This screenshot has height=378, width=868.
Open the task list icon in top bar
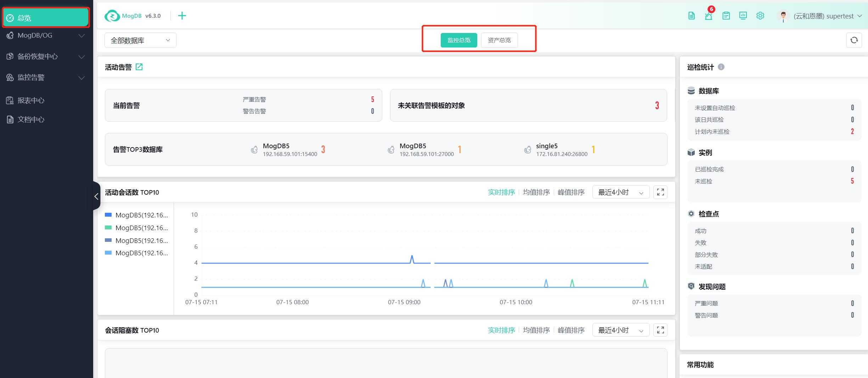point(726,16)
